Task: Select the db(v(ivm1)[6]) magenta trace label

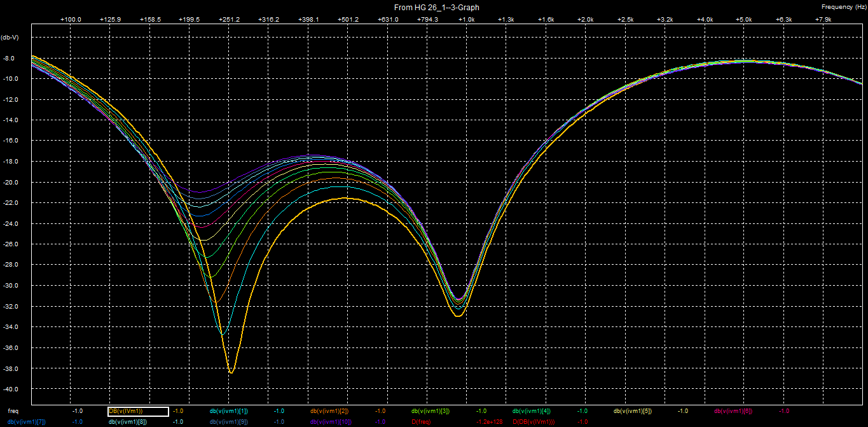Action: (x=733, y=411)
